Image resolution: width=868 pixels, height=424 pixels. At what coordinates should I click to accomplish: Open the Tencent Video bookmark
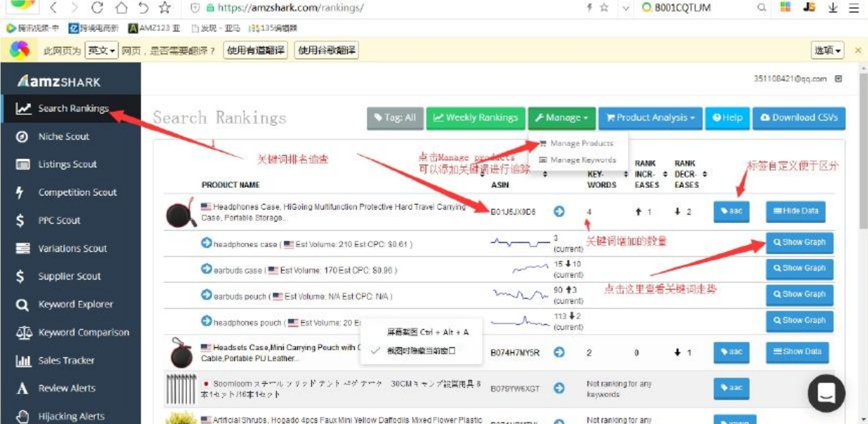click(33, 29)
